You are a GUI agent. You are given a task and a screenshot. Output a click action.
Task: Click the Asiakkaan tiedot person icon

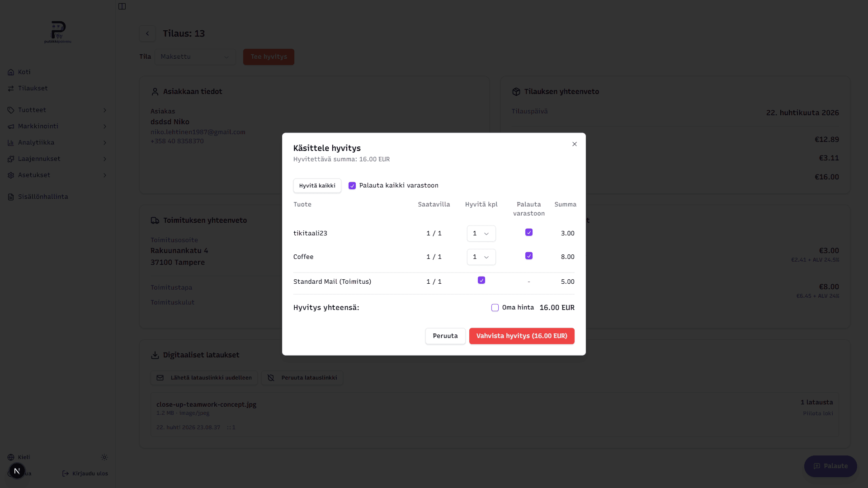click(x=155, y=92)
